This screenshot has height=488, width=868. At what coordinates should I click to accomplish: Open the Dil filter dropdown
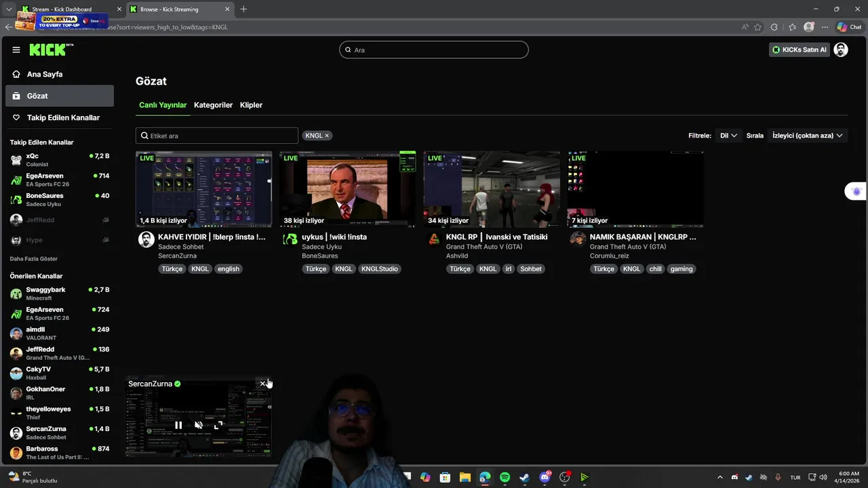728,136
